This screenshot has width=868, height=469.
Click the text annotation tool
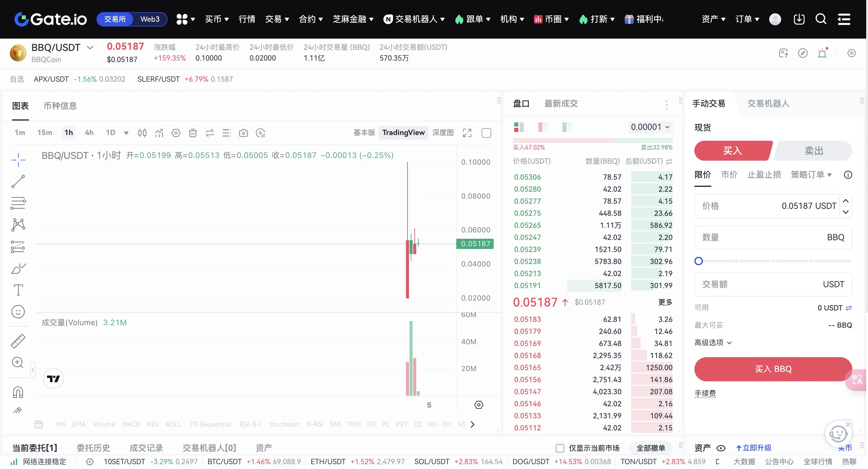pos(18,290)
